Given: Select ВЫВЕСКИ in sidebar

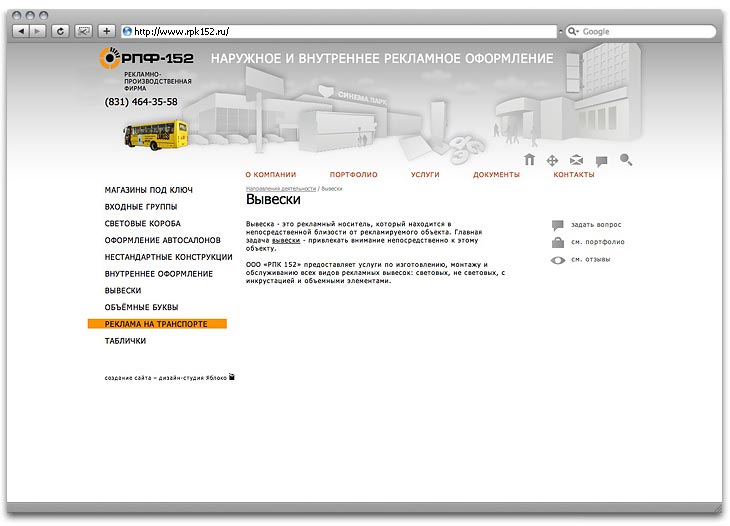Looking at the screenshot, I should point(123,290).
